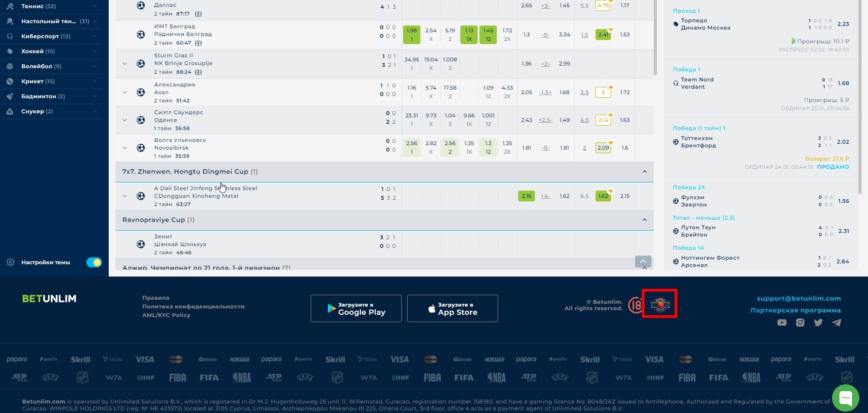Open Badminton shuttlecock icon in sidebar
This screenshot has height=413, width=868.
pos(10,96)
